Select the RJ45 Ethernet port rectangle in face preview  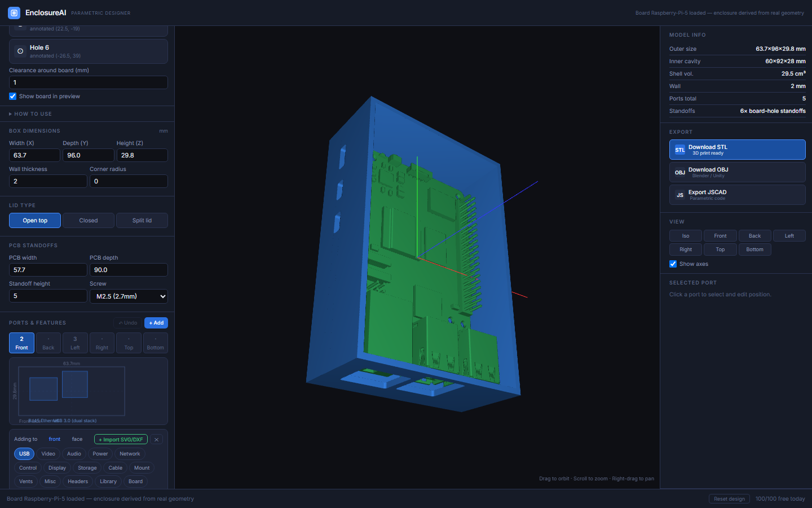43,389
